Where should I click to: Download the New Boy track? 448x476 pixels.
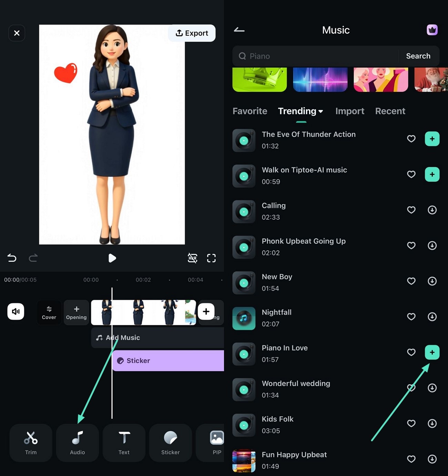coord(432,281)
